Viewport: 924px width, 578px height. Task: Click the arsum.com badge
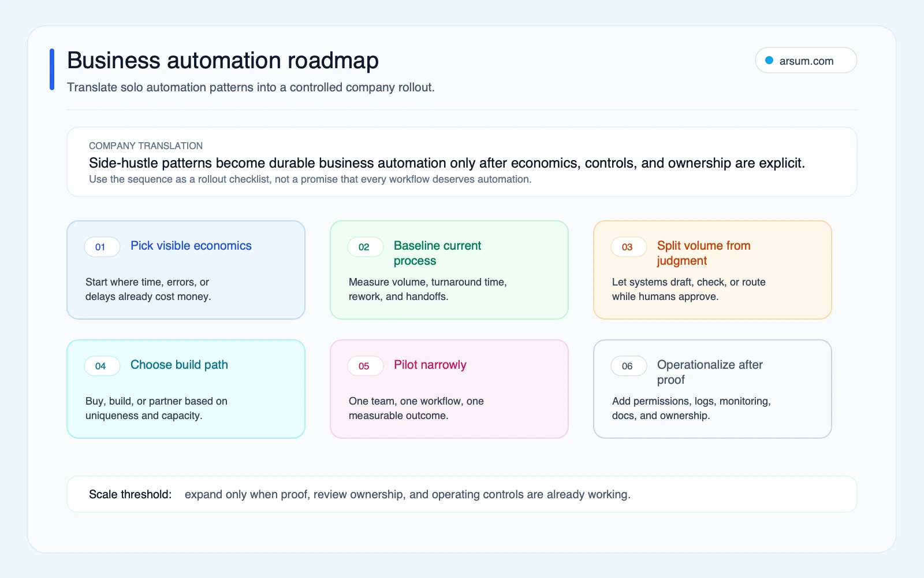coord(806,60)
